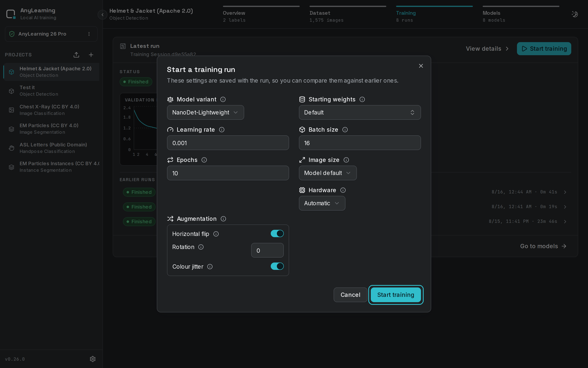Close the training run dialog
588x368 pixels.
coord(421,66)
